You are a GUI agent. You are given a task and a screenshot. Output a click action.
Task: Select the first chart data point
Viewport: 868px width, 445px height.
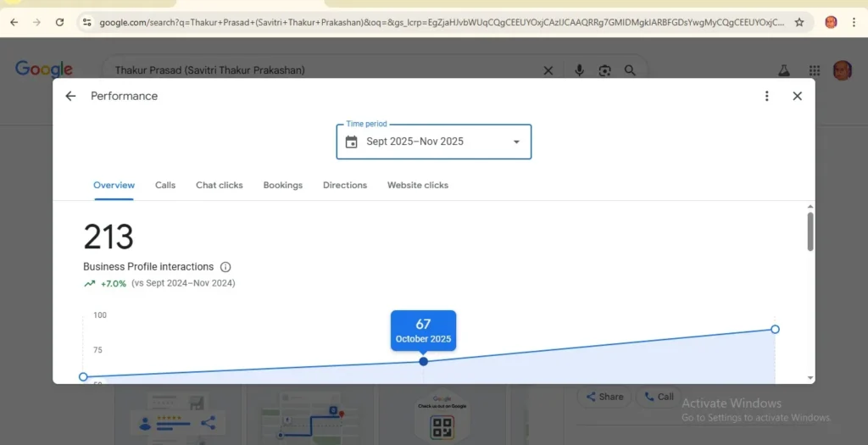pyautogui.click(x=83, y=377)
